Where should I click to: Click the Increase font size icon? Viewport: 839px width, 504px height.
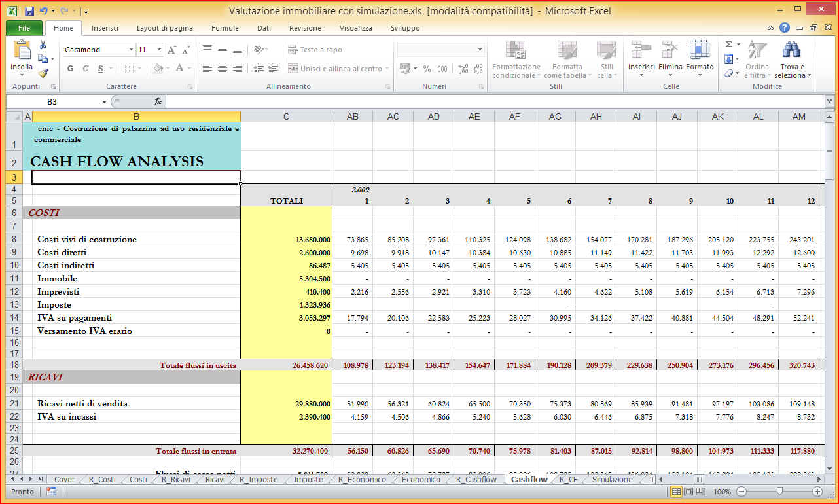pyautogui.click(x=171, y=50)
